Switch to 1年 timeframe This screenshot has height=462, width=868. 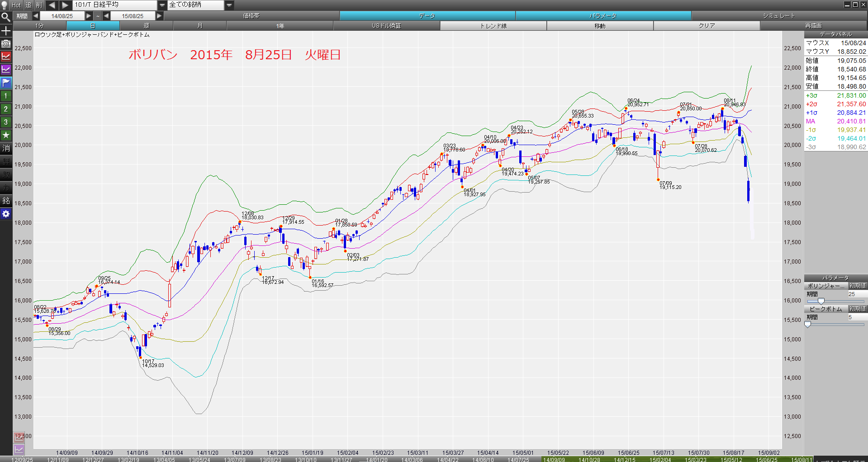280,26
